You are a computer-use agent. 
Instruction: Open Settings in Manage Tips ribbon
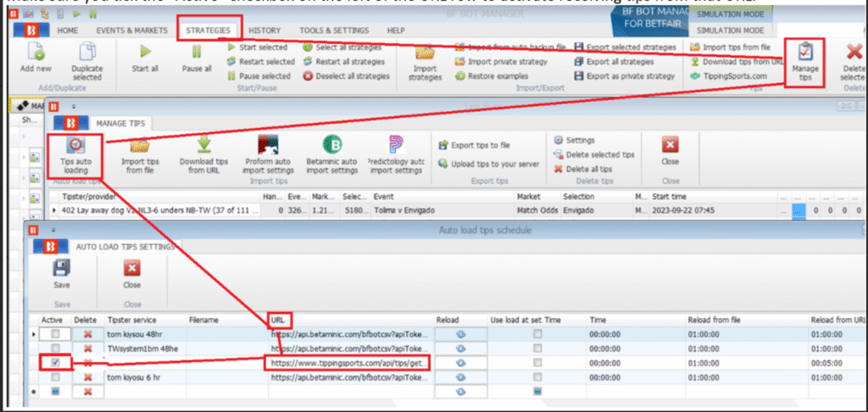(x=574, y=140)
